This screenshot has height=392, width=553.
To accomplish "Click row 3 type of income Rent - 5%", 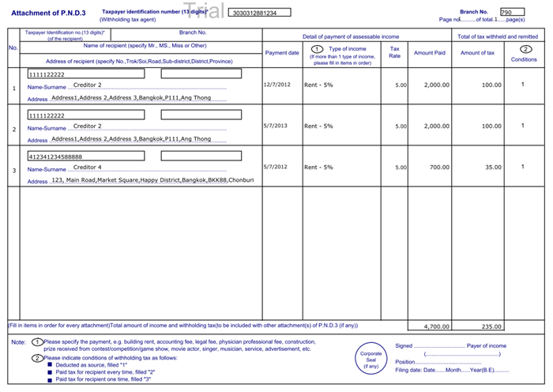I will point(318,168).
